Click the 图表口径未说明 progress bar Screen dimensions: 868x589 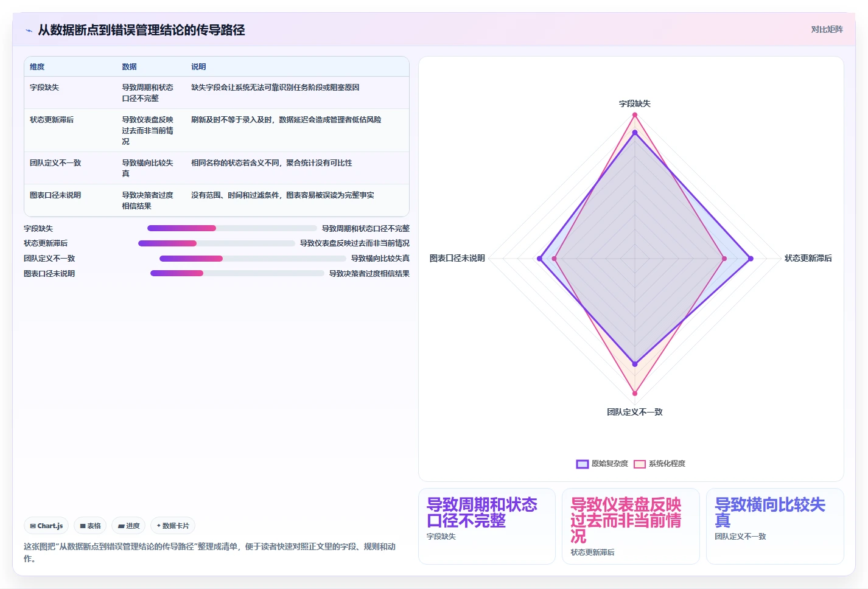(x=237, y=273)
